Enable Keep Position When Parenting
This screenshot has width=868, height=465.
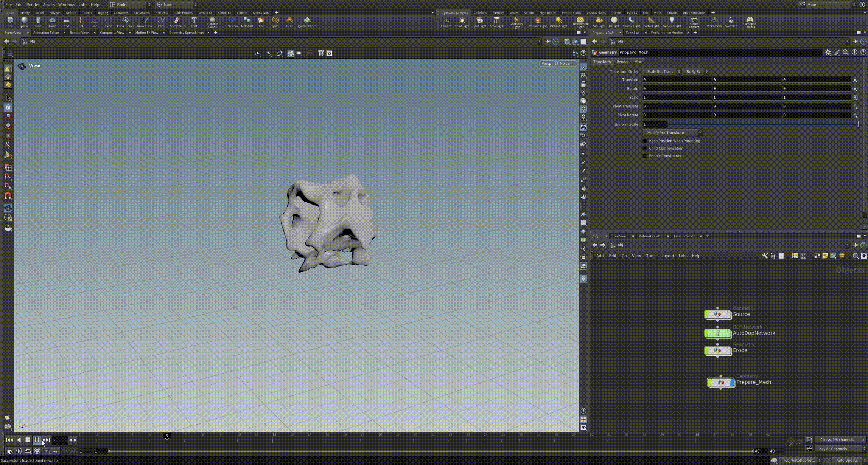tap(645, 141)
